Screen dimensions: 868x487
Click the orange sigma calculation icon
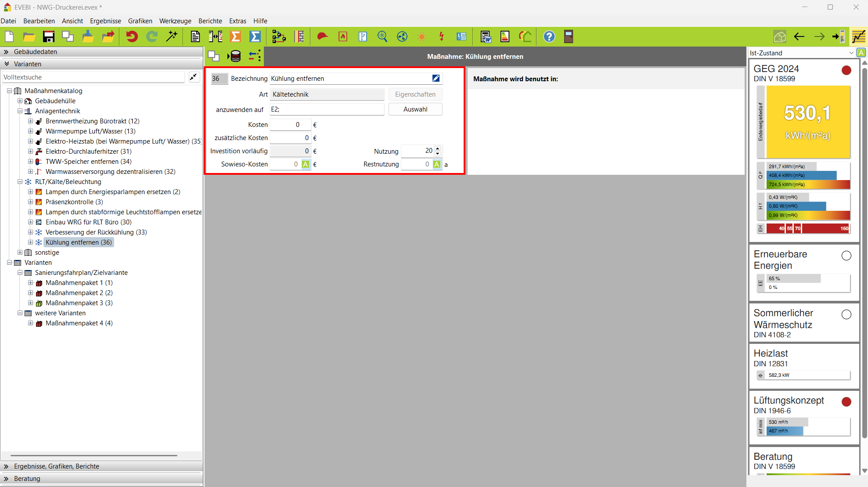pyautogui.click(x=235, y=37)
